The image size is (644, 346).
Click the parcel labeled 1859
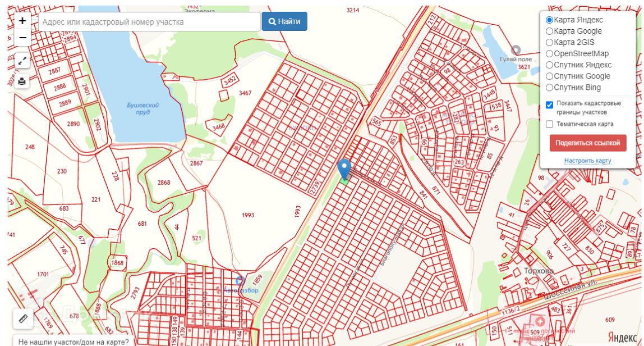pyautogui.click(x=257, y=280)
